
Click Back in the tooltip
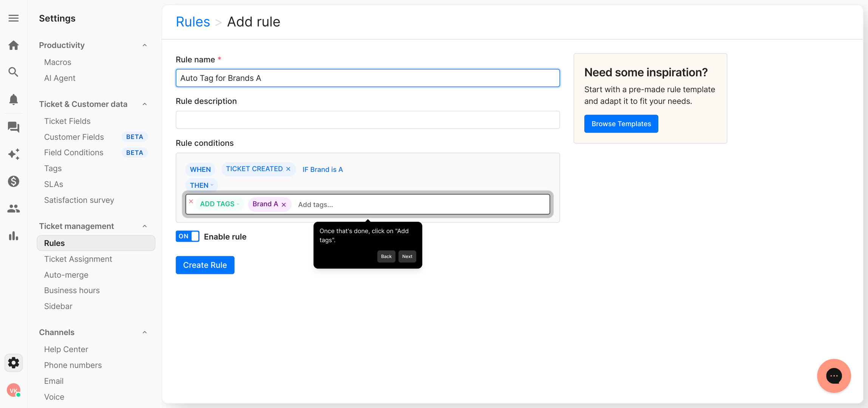pos(386,257)
